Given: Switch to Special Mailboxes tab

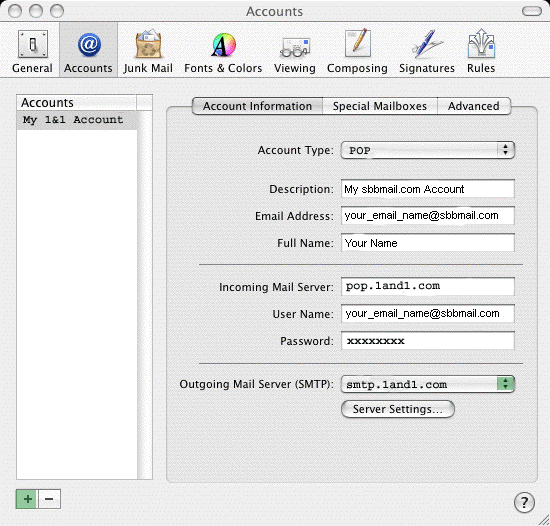Looking at the screenshot, I should 380,106.
